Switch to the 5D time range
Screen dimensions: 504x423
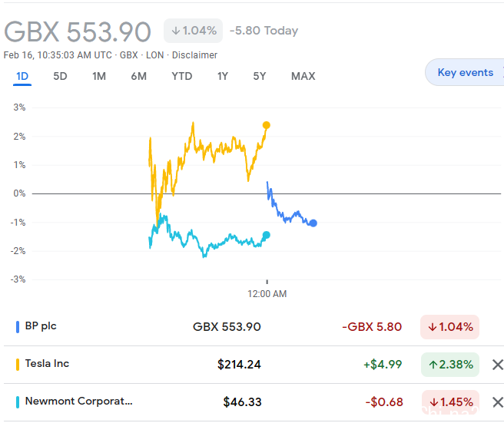point(60,77)
